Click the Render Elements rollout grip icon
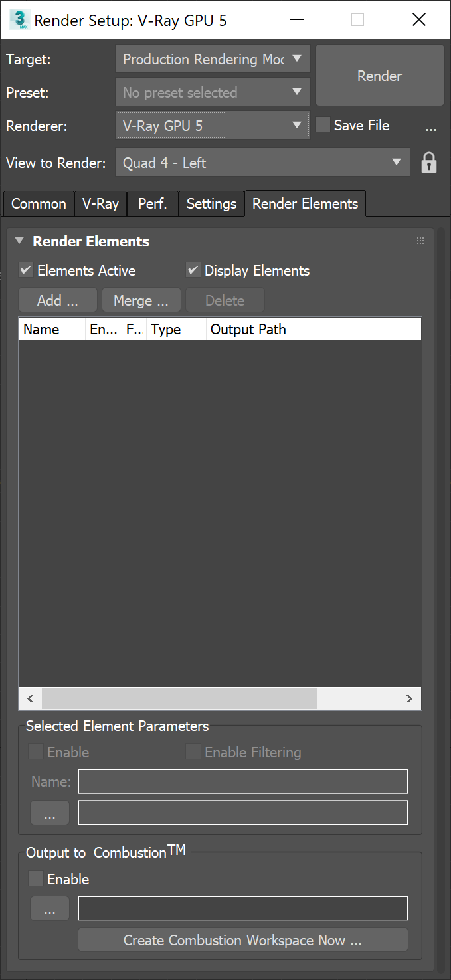Image resolution: width=451 pixels, height=980 pixels. (x=420, y=241)
